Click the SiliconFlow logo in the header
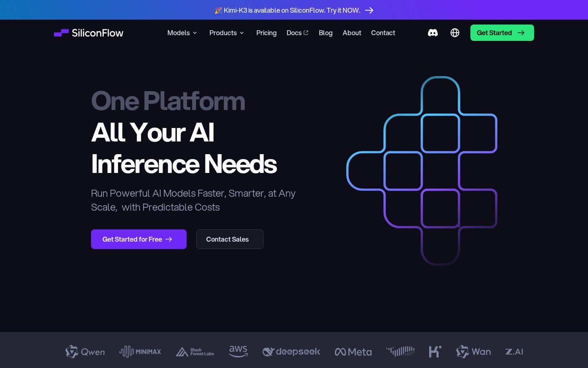This screenshot has height=368, width=588. (89, 33)
